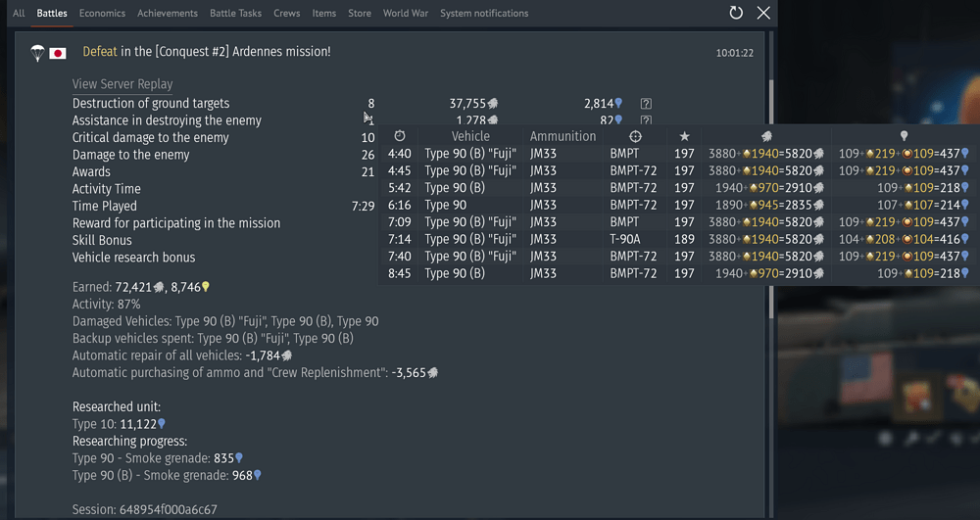This screenshot has height=520, width=980.
Task: Click the Awards row label
Action: (91, 171)
